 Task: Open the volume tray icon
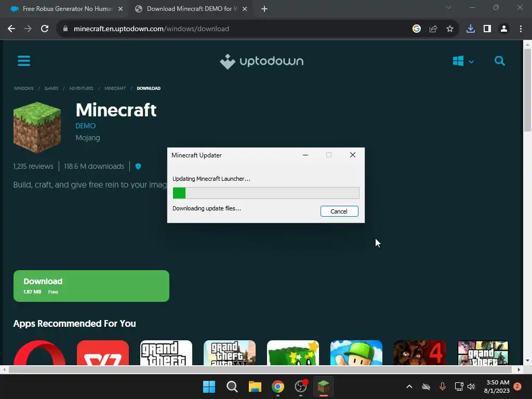[471, 387]
